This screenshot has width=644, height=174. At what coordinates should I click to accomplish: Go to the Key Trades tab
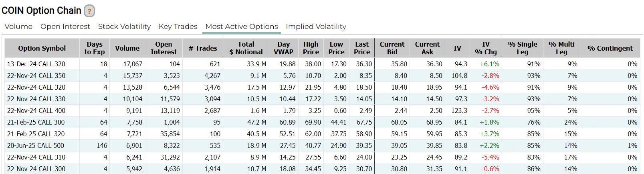pyautogui.click(x=178, y=27)
